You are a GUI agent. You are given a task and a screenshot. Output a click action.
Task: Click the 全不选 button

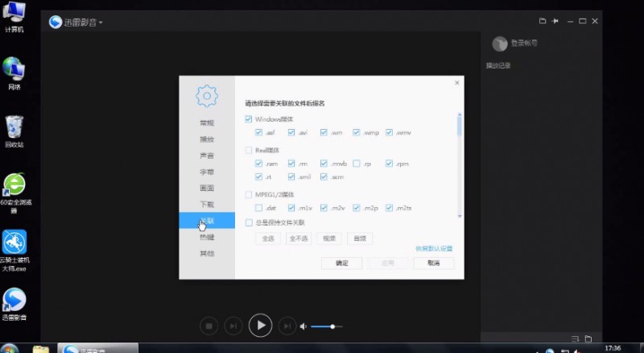[x=299, y=239]
